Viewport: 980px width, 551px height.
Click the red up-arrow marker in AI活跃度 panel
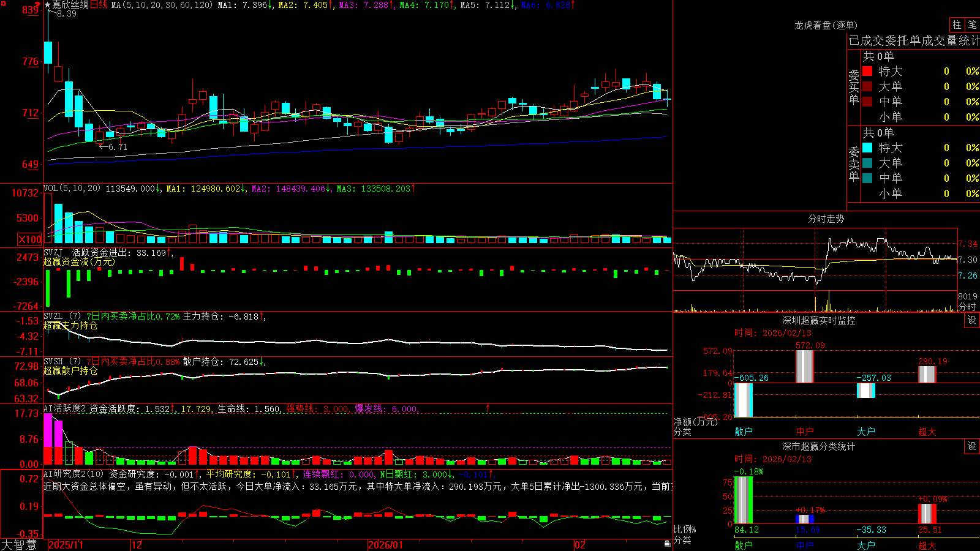point(488,408)
